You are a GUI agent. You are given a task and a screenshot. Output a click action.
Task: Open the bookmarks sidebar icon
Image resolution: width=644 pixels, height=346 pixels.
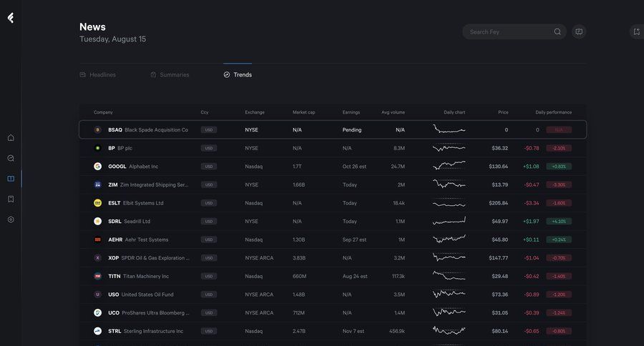(11, 199)
